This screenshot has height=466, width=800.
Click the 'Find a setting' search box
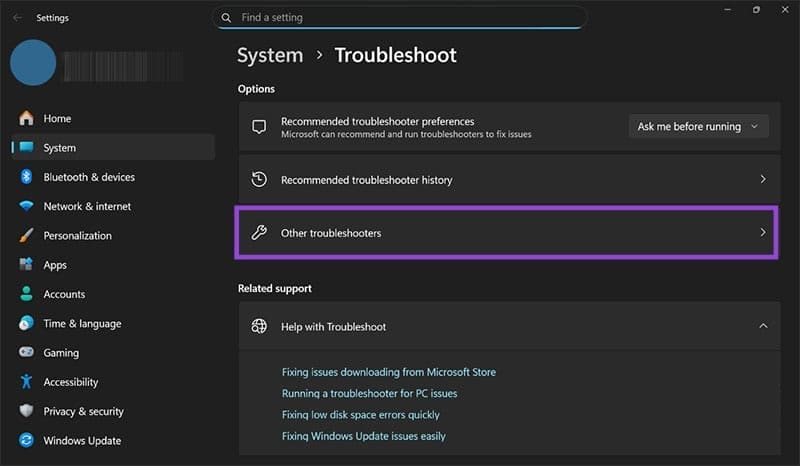click(x=400, y=18)
